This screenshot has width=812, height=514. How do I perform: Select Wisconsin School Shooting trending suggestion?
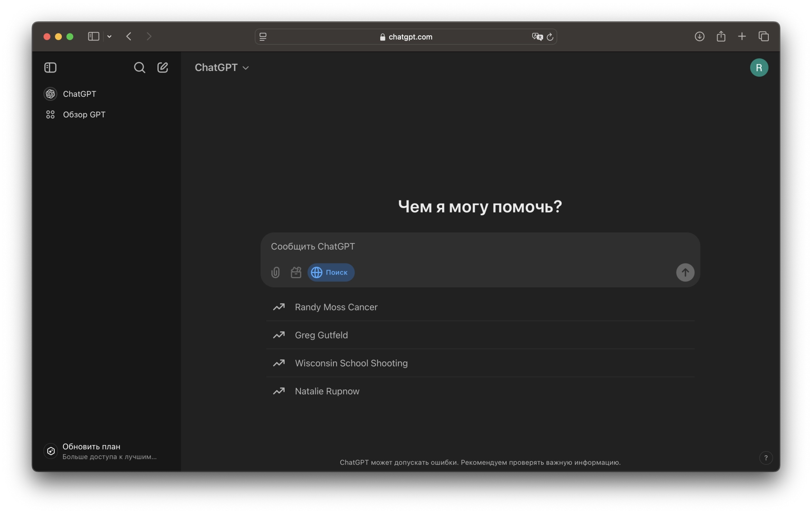(x=351, y=363)
